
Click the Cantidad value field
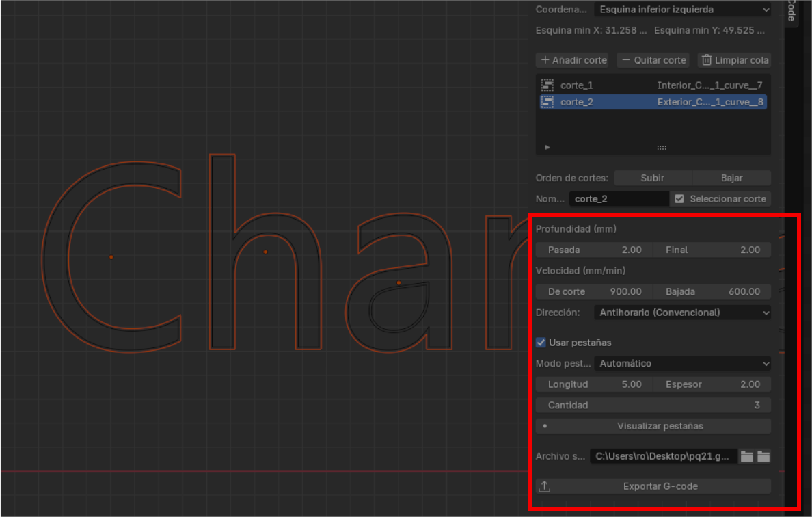click(x=653, y=405)
